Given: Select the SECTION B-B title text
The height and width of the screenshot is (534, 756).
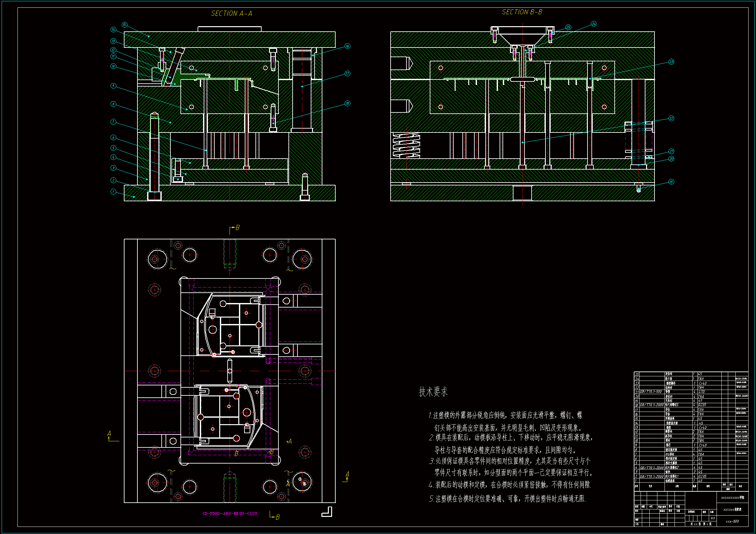Looking at the screenshot, I should (522, 12).
